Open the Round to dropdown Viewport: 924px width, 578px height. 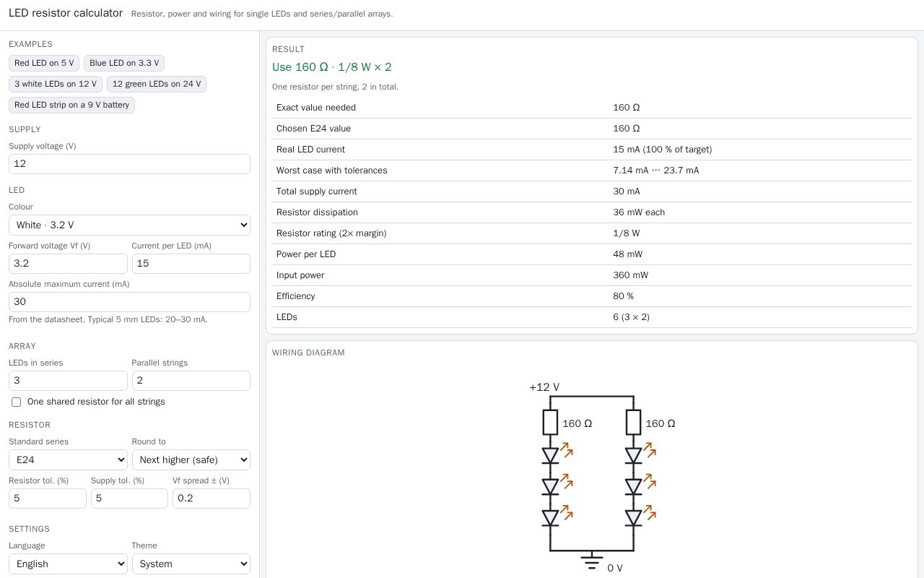(191, 460)
